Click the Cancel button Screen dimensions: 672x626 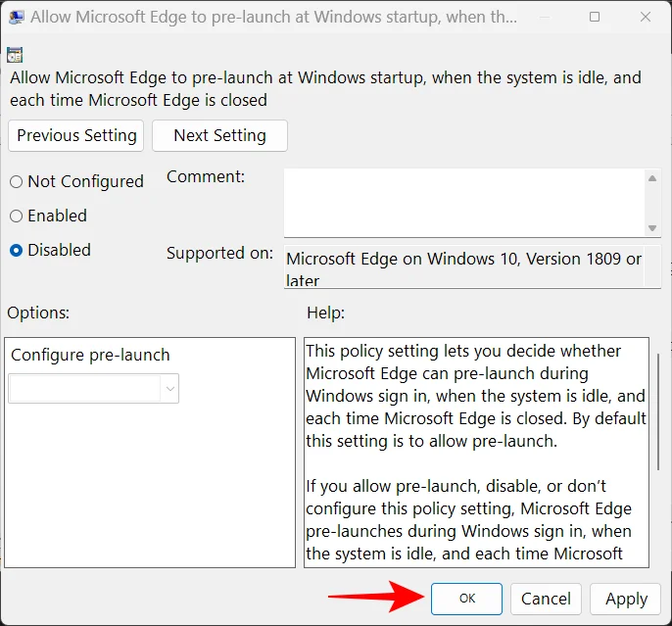546,599
